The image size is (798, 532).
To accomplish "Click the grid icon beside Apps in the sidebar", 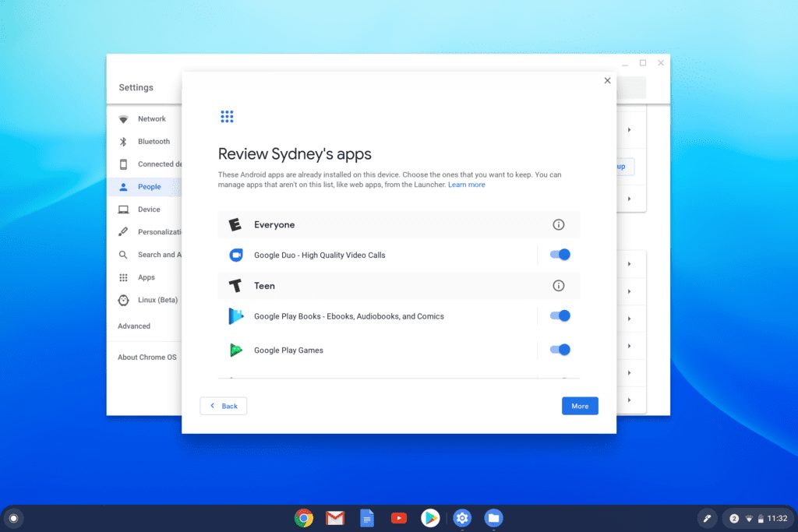I will pyautogui.click(x=123, y=278).
